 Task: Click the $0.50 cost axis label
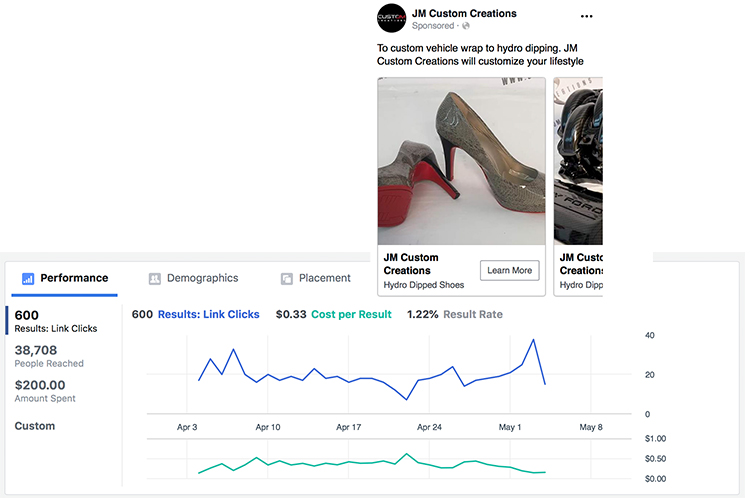tap(655, 459)
